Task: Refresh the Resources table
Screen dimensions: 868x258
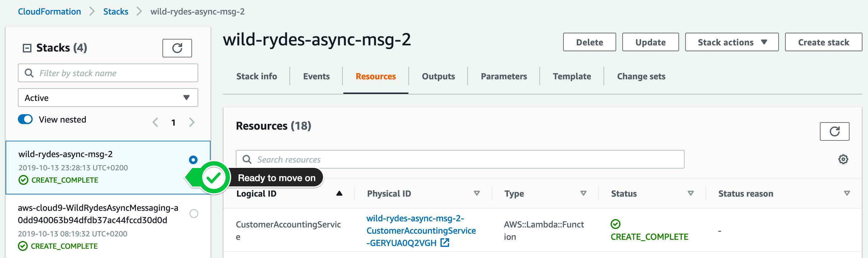Action: [834, 131]
